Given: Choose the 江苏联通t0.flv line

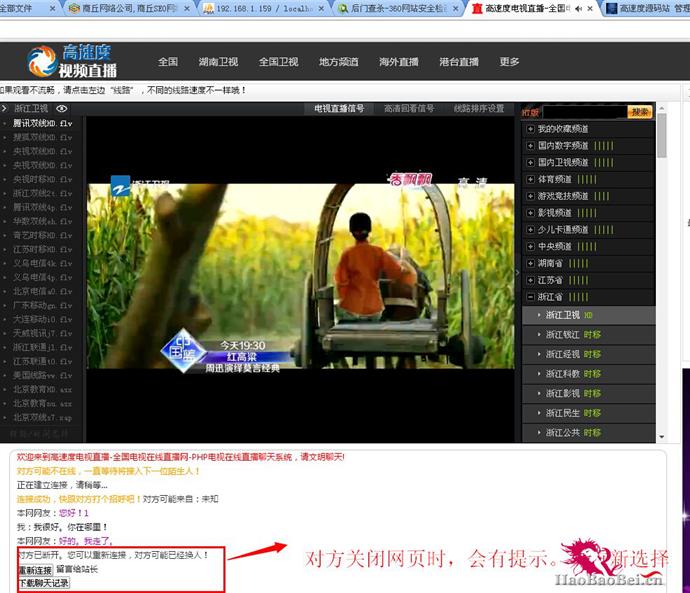Looking at the screenshot, I should [x=42, y=362].
